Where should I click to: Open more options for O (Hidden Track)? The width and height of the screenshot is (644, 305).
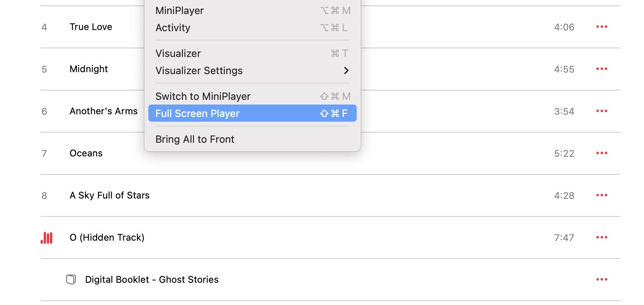(x=601, y=237)
